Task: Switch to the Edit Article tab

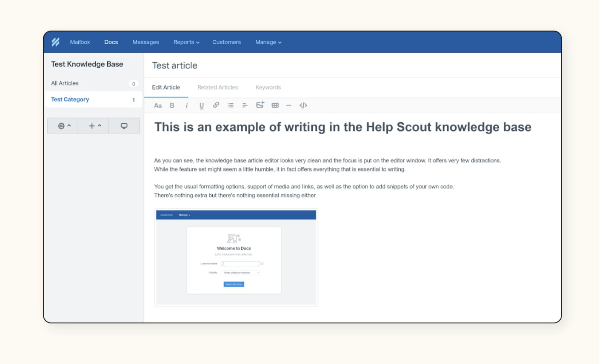Action: click(x=166, y=87)
